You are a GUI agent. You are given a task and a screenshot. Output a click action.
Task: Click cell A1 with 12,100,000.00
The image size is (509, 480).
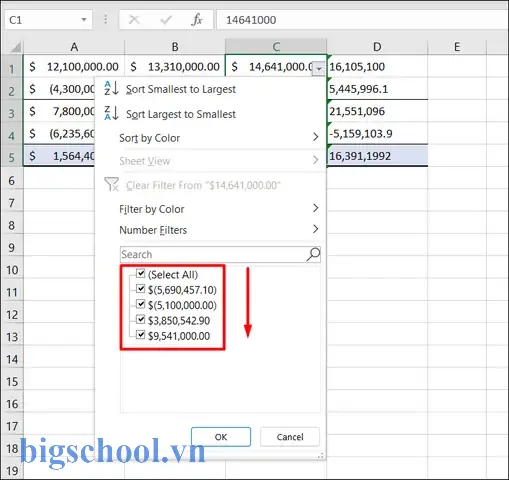74,67
